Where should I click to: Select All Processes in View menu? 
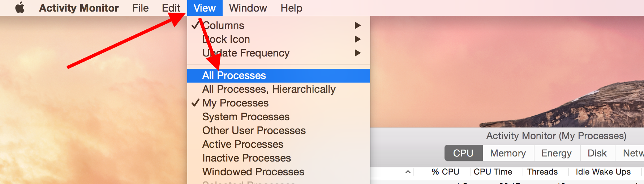[234, 75]
